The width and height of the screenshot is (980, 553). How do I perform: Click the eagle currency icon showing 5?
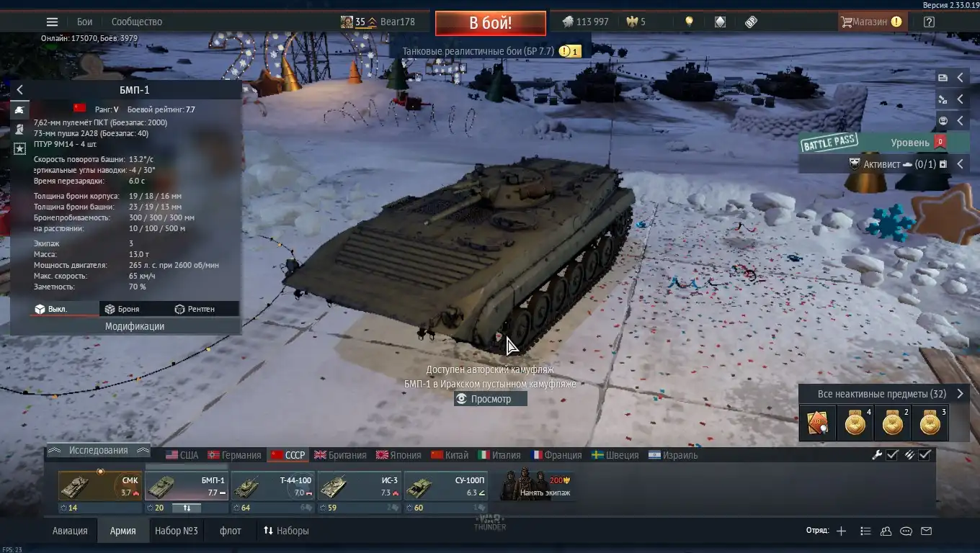coord(633,22)
